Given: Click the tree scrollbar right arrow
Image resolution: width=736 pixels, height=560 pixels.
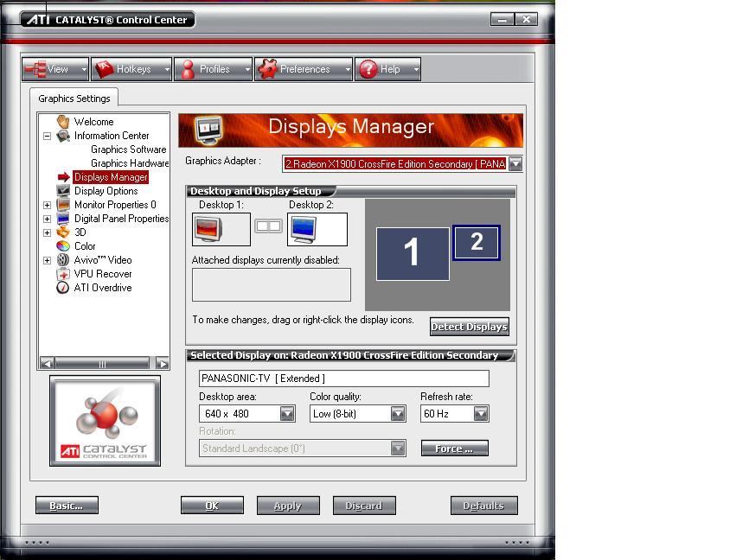Looking at the screenshot, I should click(x=162, y=364).
